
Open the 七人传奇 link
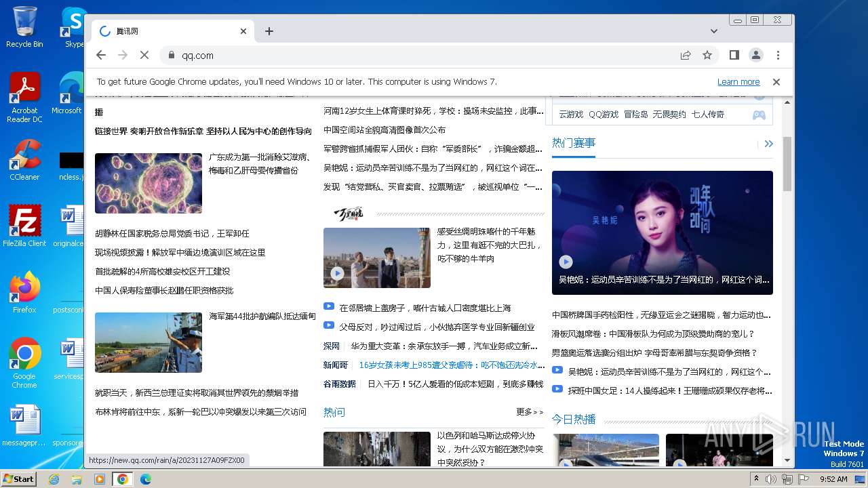(x=708, y=115)
